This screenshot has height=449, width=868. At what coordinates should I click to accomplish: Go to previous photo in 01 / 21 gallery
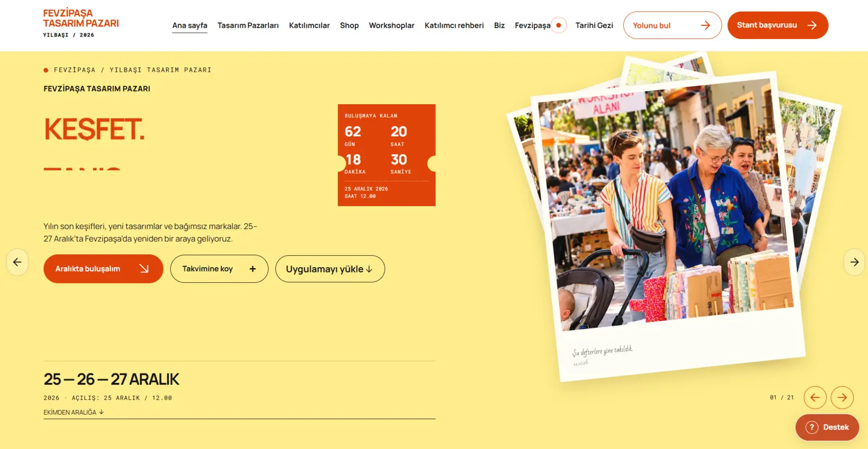815,397
